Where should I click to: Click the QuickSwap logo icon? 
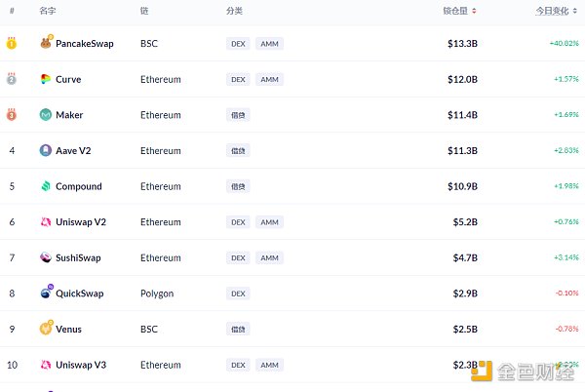[x=46, y=294]
